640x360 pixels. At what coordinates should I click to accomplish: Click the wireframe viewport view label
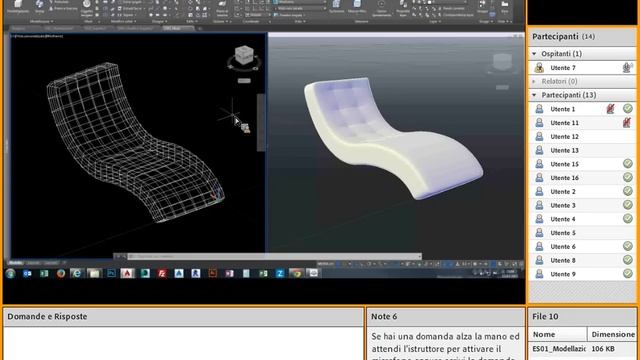tap(38, 36)
